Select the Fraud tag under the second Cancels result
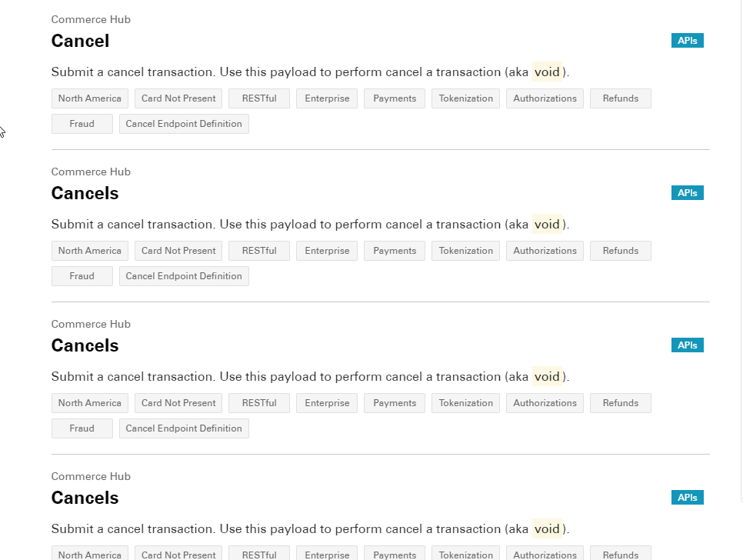The image size is (743, 560). pyautogui.click(x=82, y=275)
